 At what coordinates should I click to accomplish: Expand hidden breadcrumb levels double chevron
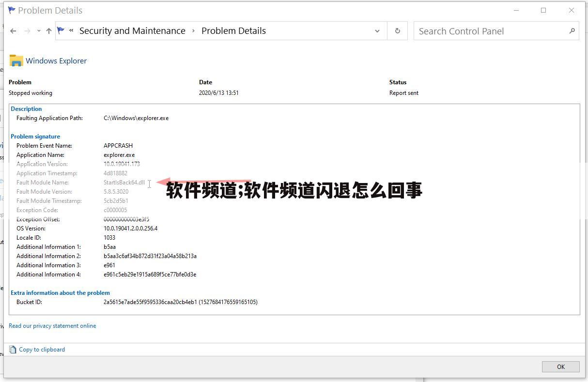click(71, 31)
